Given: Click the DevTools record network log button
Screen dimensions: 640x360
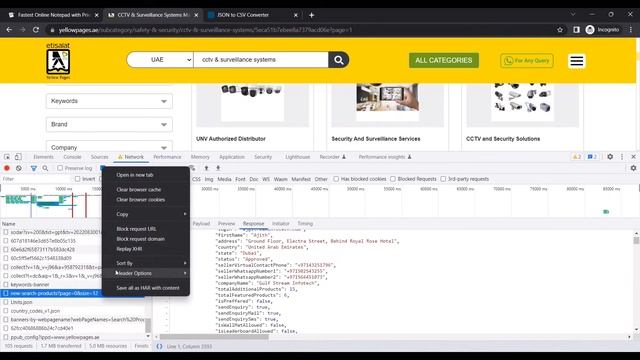Looking at the screenshot, I should click(x=7, y=168).
